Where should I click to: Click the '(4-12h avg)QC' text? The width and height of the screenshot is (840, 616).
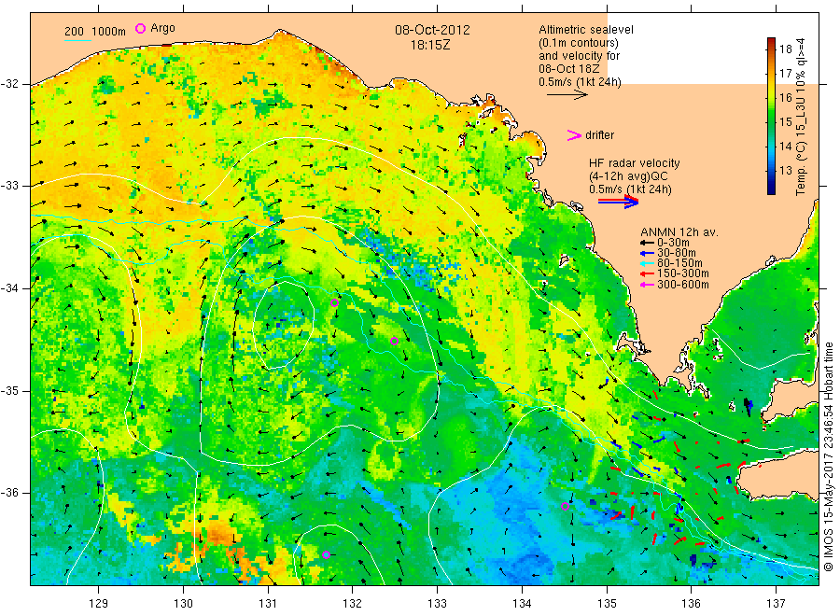pos(628,176)
